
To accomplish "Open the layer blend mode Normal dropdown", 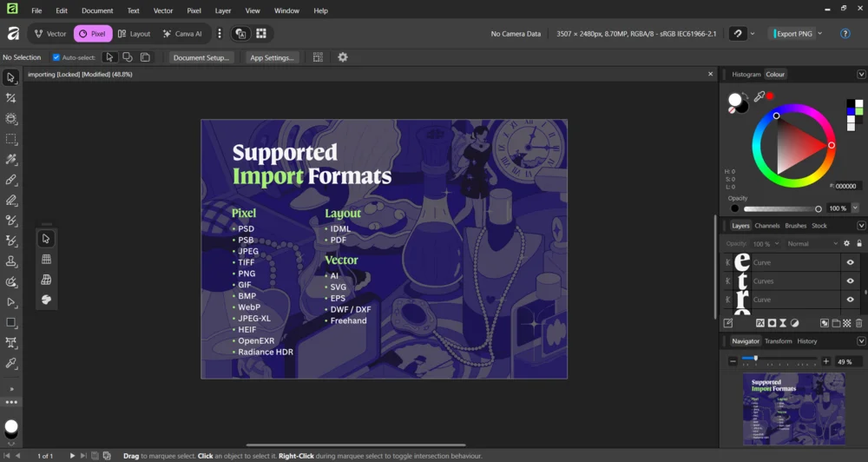I will [812, 244].
